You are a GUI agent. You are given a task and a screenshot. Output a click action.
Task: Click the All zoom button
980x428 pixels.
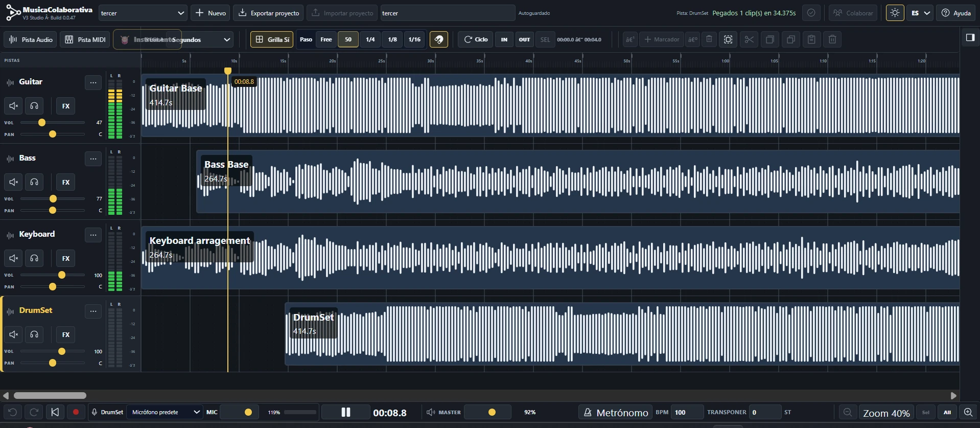(947, 412)
